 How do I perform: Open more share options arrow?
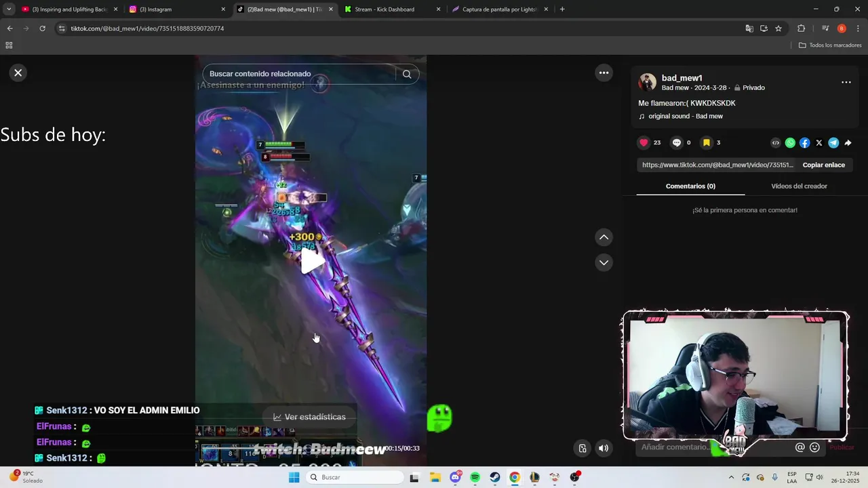click(848, 142)
